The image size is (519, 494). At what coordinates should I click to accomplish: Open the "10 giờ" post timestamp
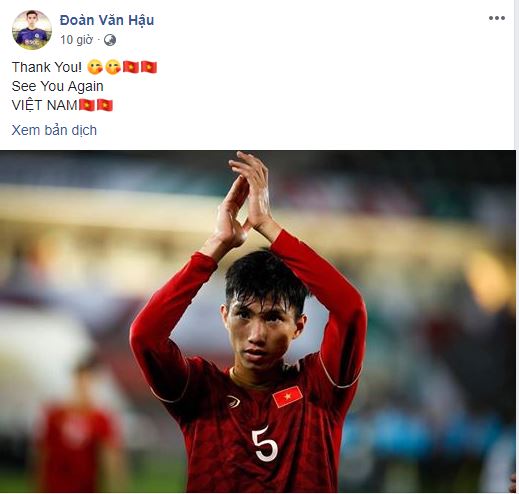(x=76, y=40)
